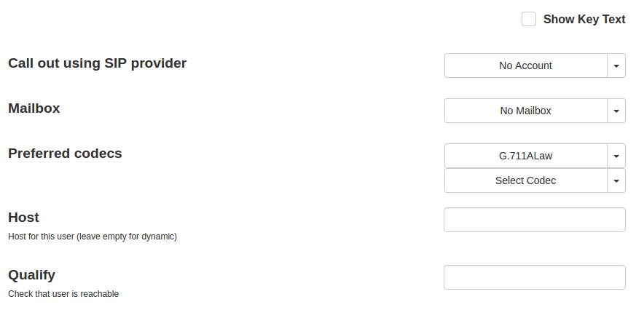Place cursor in the empty Qualify input box

point(534,277)
